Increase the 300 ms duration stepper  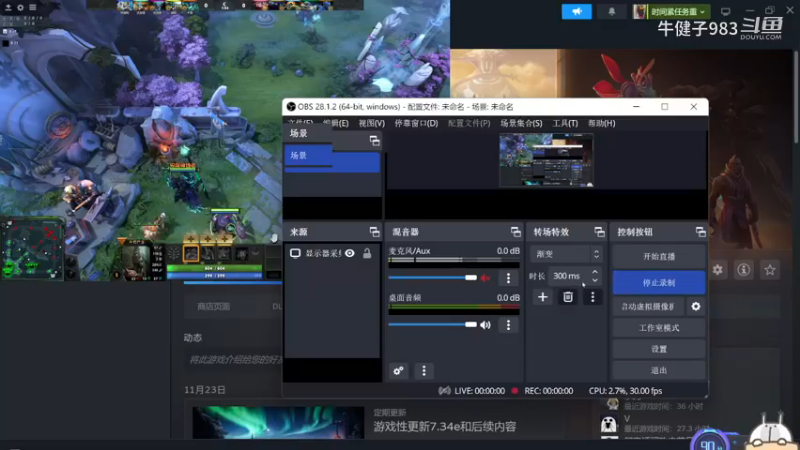pos(595,272)
